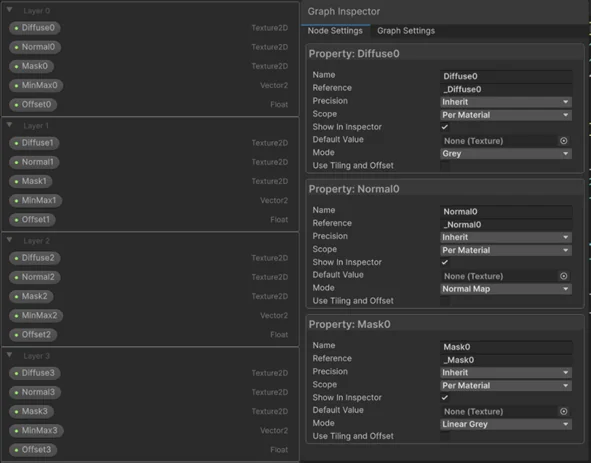Select the Offset2 property pill
The height and width of the screenshot is (463, 591).
(33, 334)
